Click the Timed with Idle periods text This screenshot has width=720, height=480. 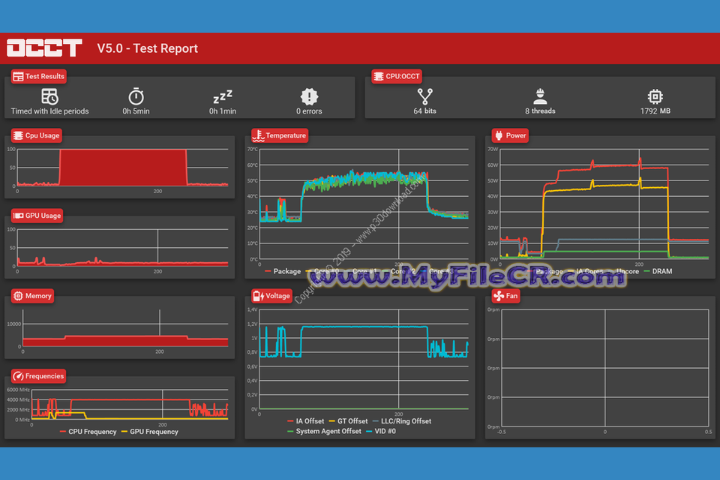[50, 111]
